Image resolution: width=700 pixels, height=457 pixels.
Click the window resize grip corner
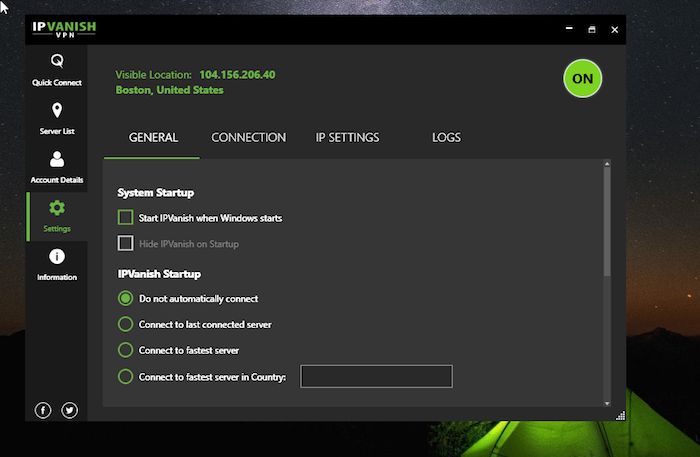tap(621, 416)
